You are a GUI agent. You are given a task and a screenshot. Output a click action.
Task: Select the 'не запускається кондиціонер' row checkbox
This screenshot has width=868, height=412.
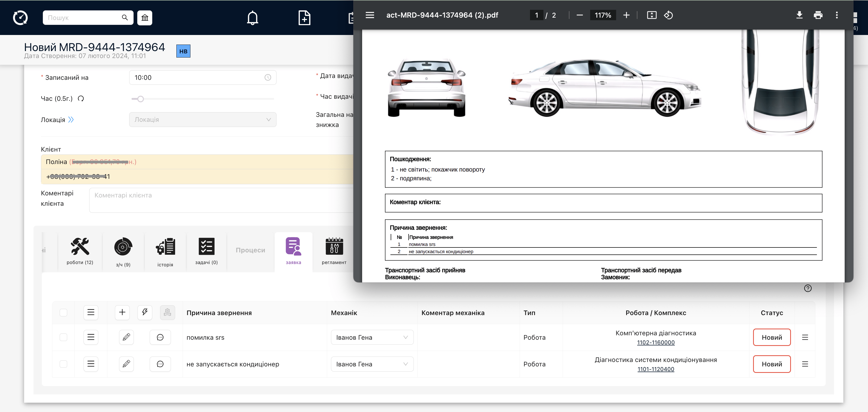pos(63,364)
